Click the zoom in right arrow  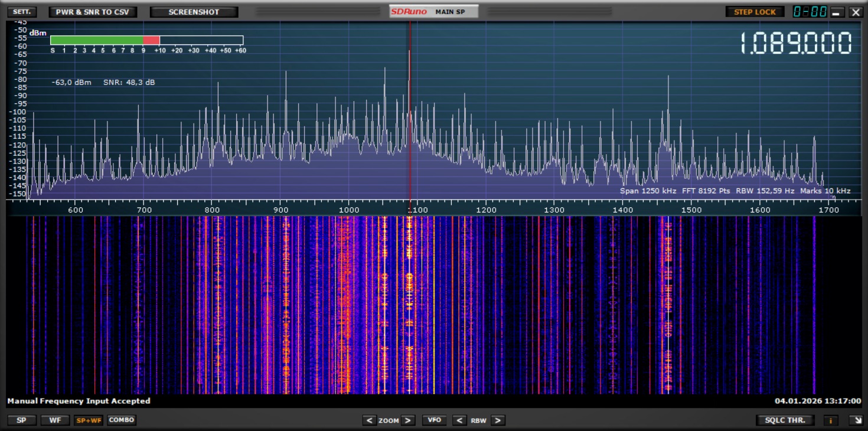(408, 420)
